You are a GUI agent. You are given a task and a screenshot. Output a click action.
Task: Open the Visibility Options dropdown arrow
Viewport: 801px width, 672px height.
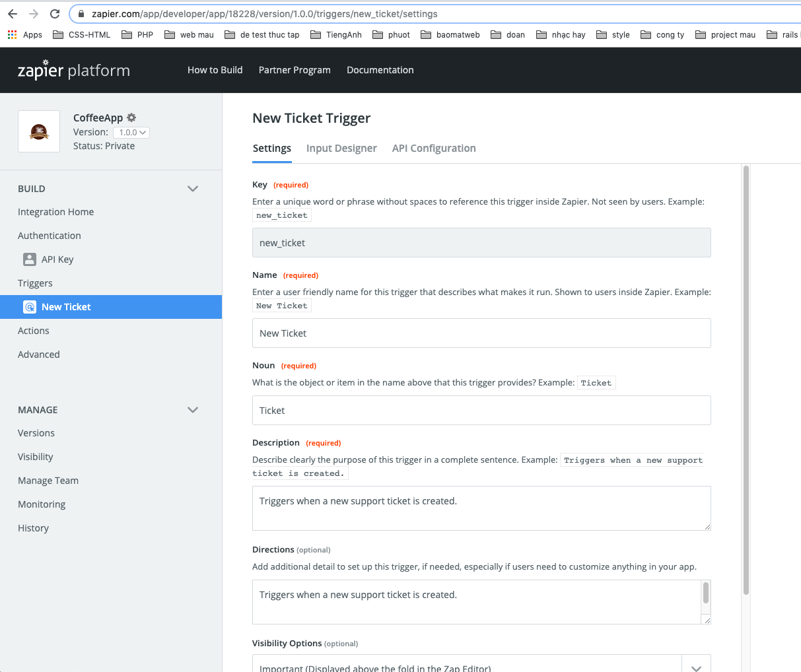pos(696,667)
